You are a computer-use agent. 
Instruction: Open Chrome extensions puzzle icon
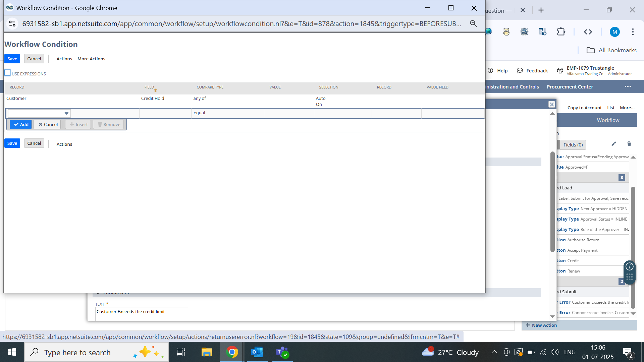click(561, 32)
